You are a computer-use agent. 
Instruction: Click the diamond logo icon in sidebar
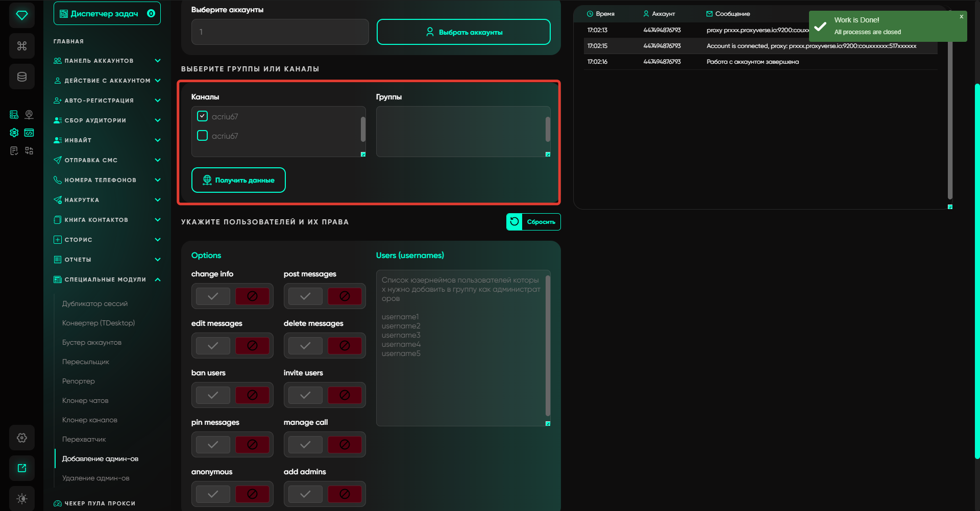click(x=22, y=15)
